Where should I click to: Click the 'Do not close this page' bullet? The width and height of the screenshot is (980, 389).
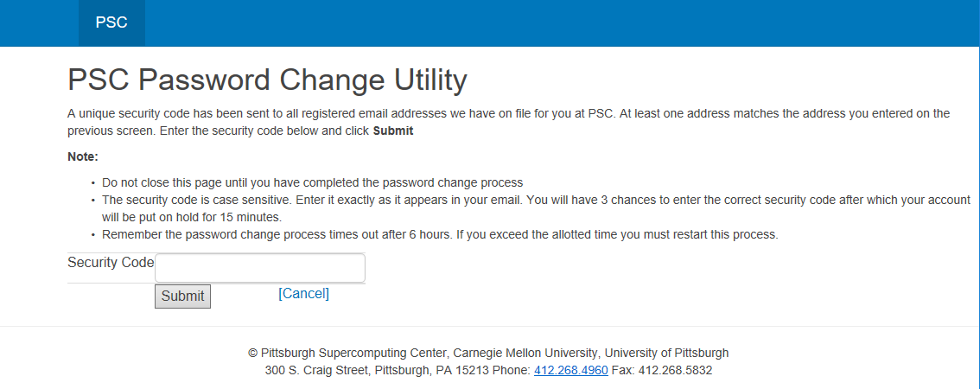pyautogui.click(x=313, y=183)
